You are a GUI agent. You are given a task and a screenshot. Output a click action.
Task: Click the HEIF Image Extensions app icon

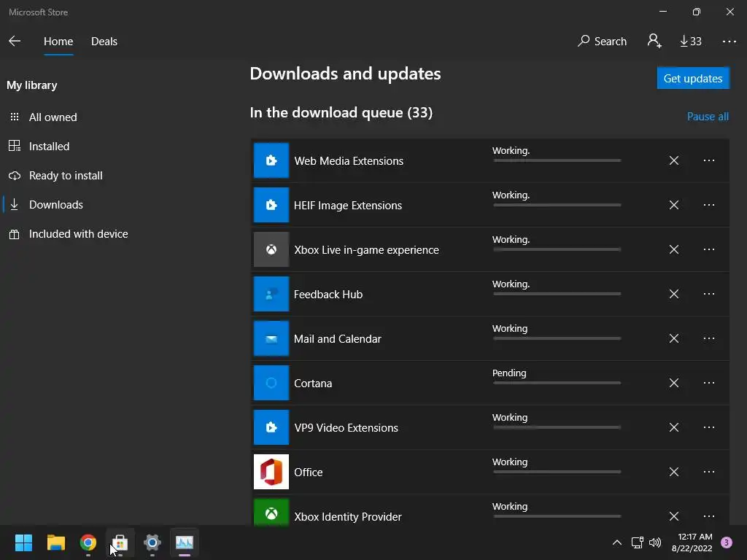pyautogui.click(x=271, y=205)
